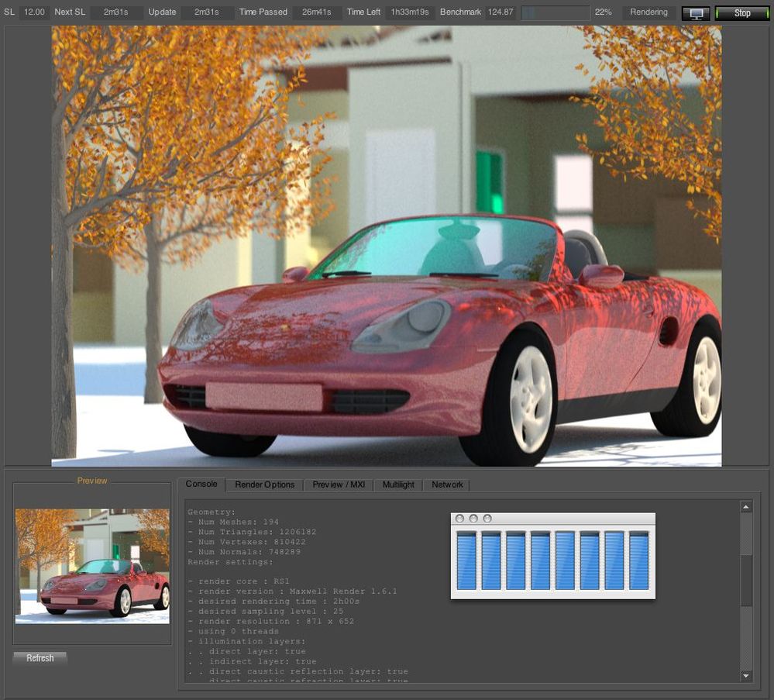Click the monitor display icon beside Stop

694,13
